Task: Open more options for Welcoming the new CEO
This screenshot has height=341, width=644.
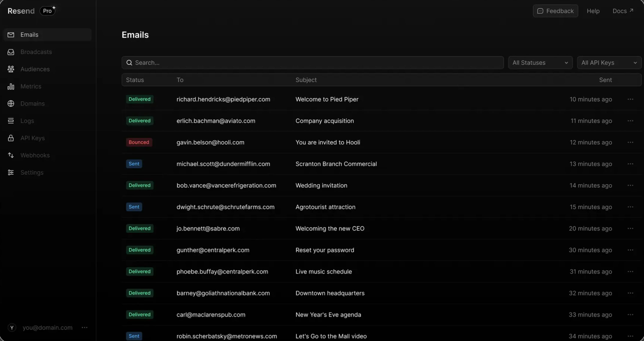Action: click(630, 229)
